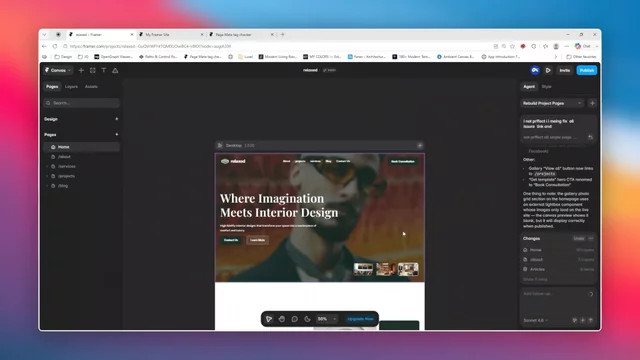
Task: Choose the Text tool in top toolbar
Action: tap(104, 70)
